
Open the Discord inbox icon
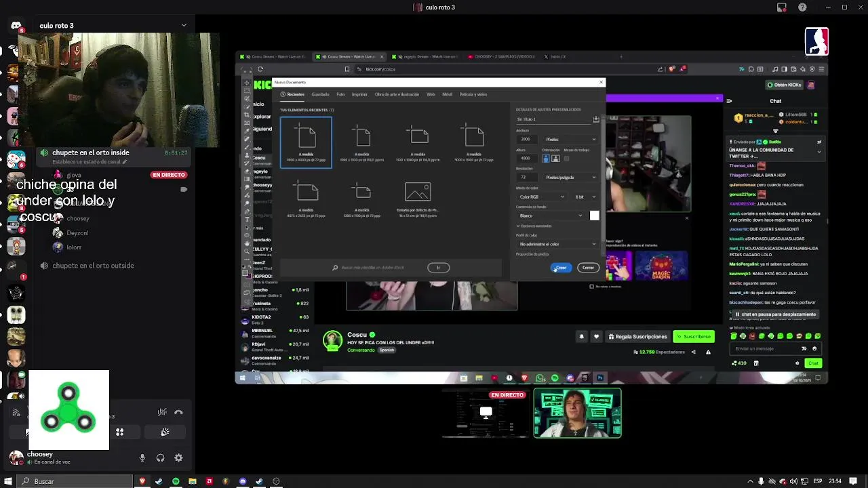[782, 7]
